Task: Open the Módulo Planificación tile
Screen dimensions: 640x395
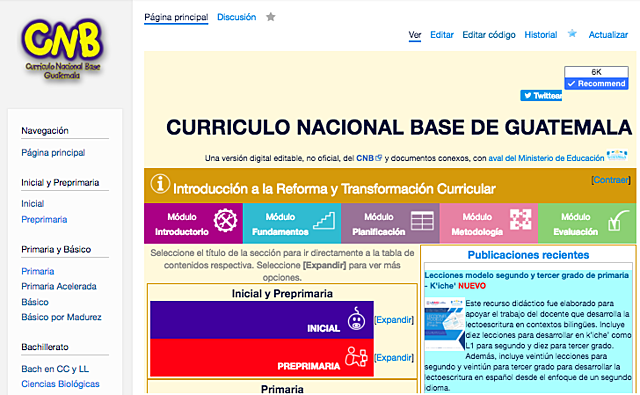Action: tap(391, 223)
